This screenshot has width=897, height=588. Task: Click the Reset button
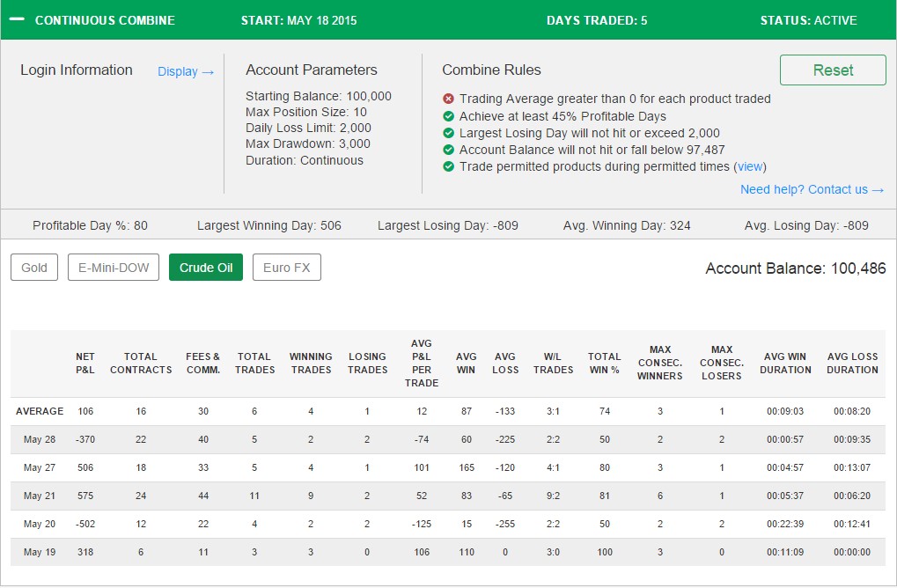pos(833,70)
